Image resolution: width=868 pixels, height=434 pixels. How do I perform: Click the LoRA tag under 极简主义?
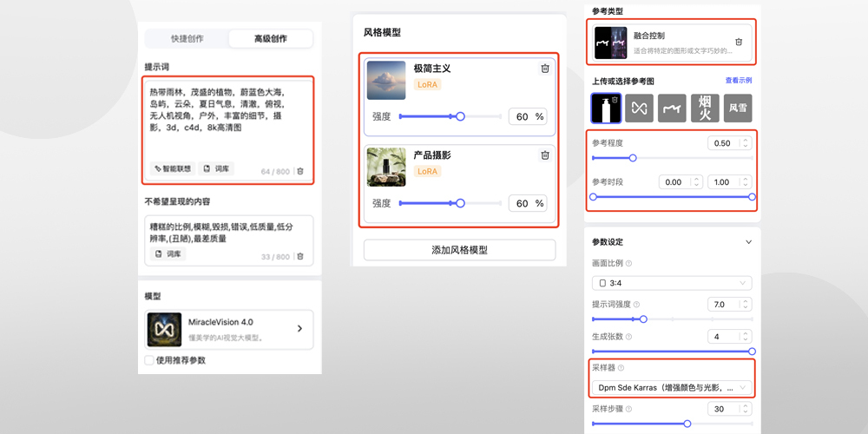click(x=427, y=85)
